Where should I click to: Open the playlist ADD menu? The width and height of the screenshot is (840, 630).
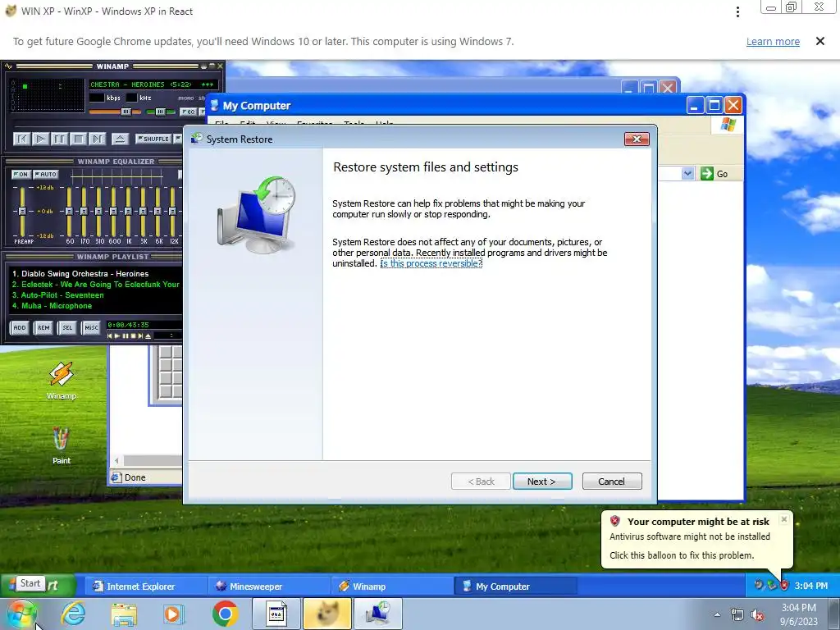point(20,328)
